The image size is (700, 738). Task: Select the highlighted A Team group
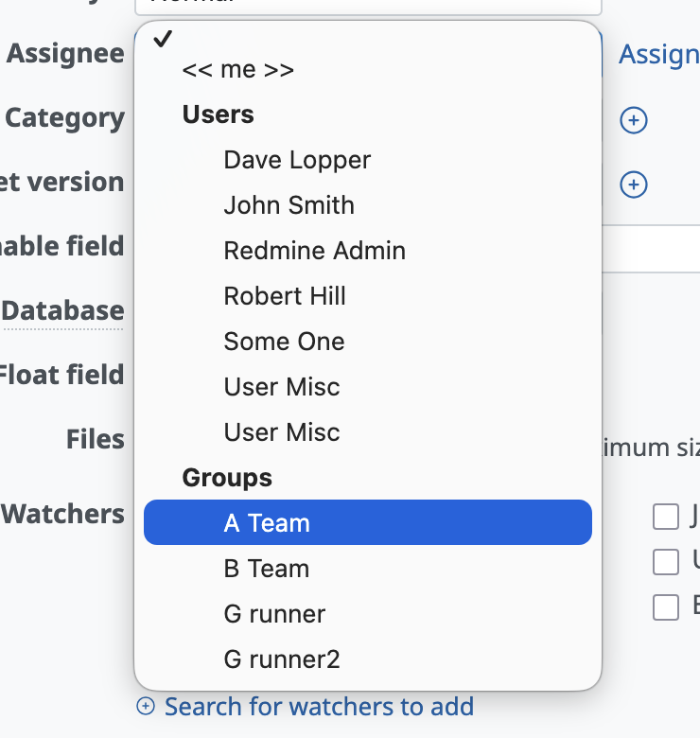click(367, 523)
